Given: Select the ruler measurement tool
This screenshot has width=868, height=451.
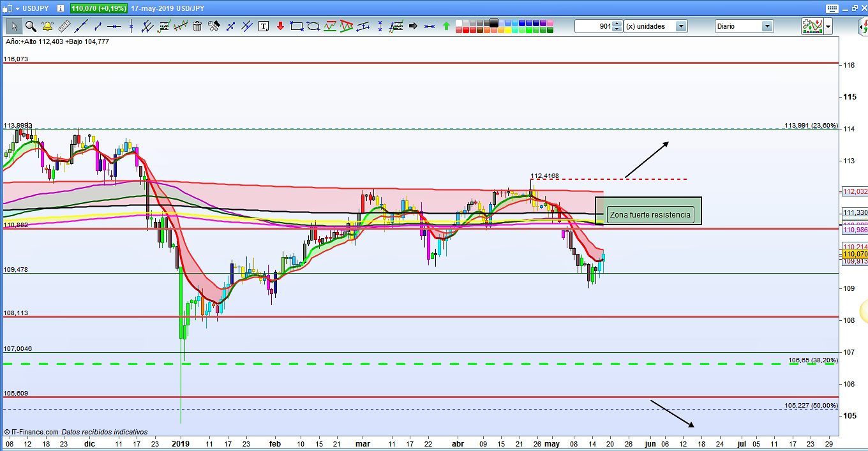Looking at the screenshot, I should coord(64,26).
